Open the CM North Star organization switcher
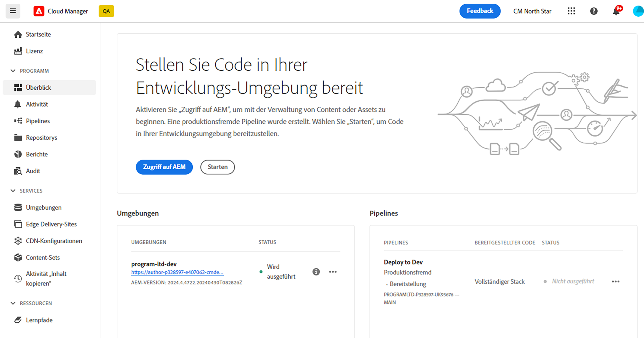Viewport: 644px width, 338px height. 532,11
